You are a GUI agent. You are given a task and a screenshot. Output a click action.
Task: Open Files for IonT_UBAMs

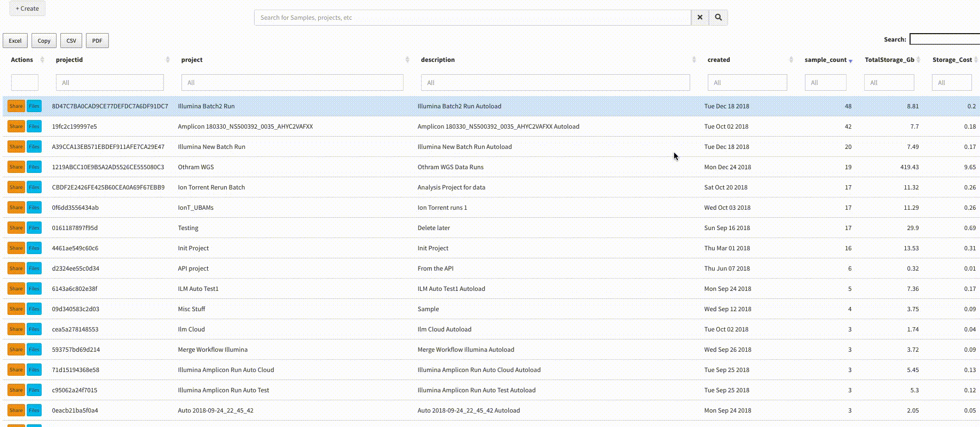34,208
